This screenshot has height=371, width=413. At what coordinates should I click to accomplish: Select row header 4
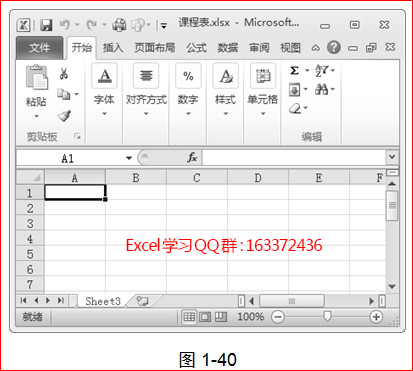pyautogui.click(x=30, y=239)
